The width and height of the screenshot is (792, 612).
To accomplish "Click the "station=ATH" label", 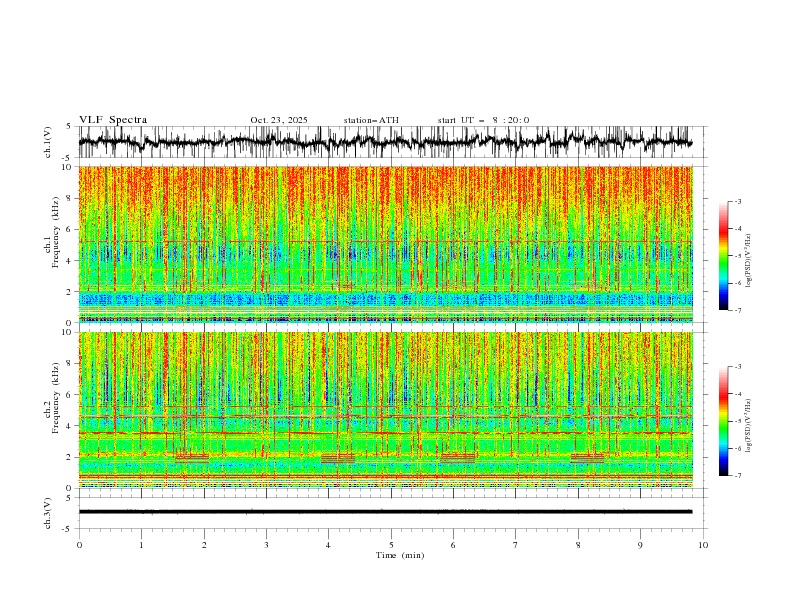I will (371, 120).
